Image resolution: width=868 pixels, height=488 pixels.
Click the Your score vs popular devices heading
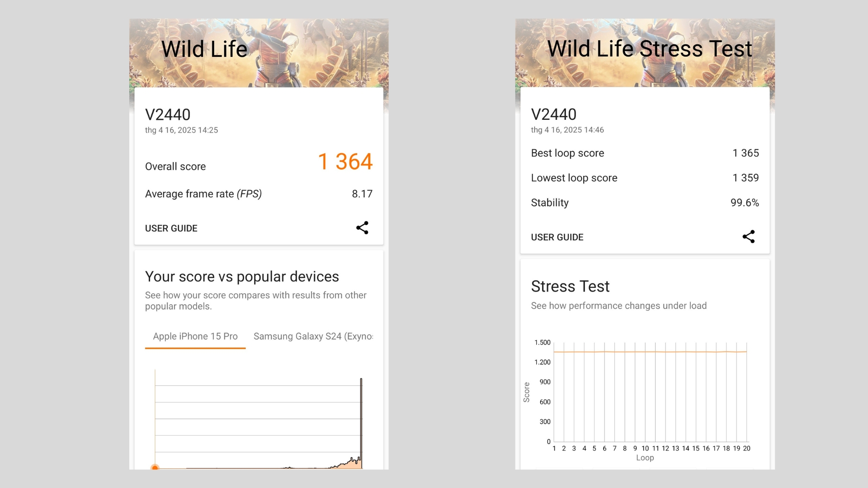click(242, 277)
